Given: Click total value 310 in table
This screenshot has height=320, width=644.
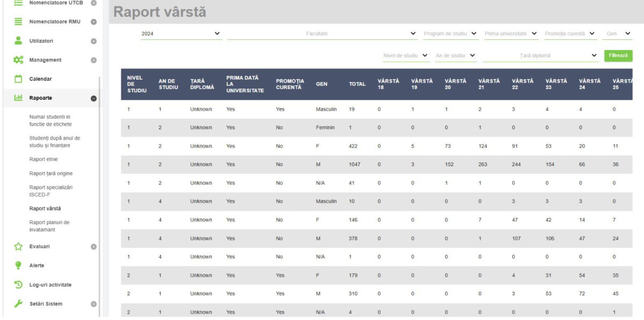Looking at the screenshot, I should pyautogui.click(x=354, y=294).
